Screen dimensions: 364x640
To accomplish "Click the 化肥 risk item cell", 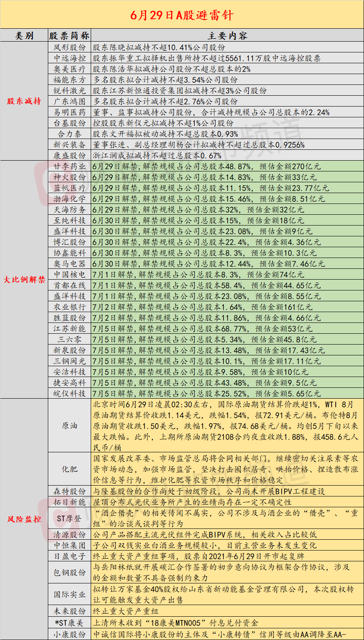I will tap(69, 469).
